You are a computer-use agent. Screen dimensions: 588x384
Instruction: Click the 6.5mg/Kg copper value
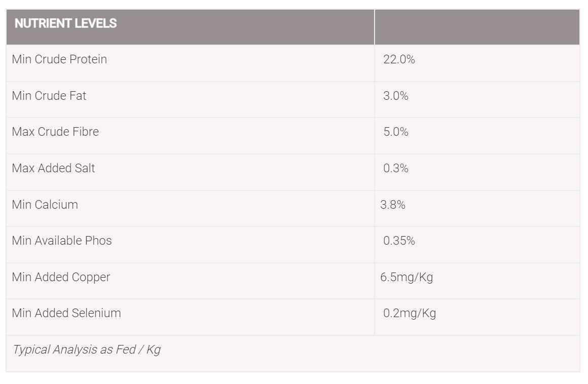coord(407,277)
